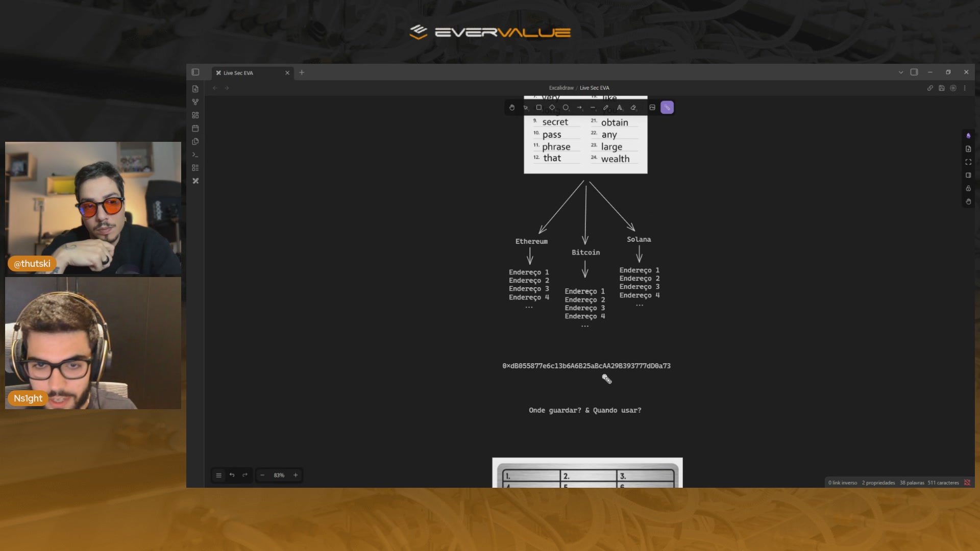
Task: Toggle the split panel icon in Excalidraw panel
Action: pos(968,176)
